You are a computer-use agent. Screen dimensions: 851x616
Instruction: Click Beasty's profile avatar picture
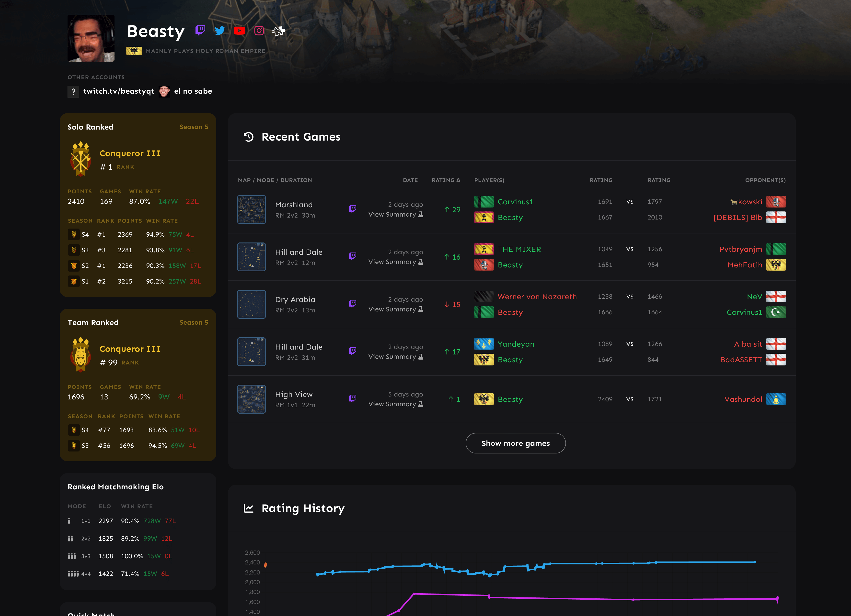click(x=91, y=38)
